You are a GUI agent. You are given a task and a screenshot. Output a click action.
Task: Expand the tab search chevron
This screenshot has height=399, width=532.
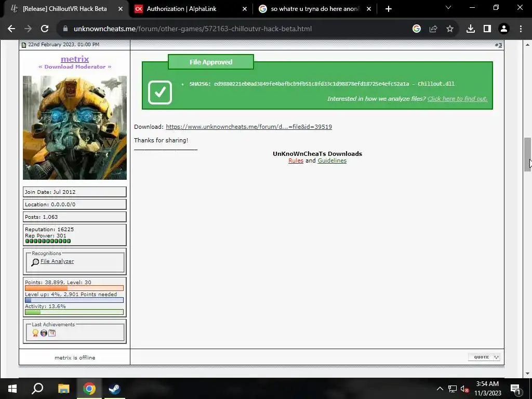point(448,7)
